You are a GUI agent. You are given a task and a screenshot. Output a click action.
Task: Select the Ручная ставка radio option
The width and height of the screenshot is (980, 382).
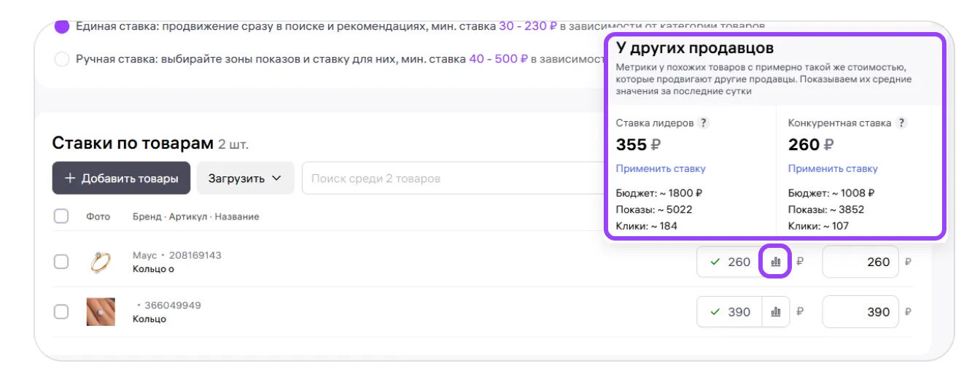click(x=62, y=58)
